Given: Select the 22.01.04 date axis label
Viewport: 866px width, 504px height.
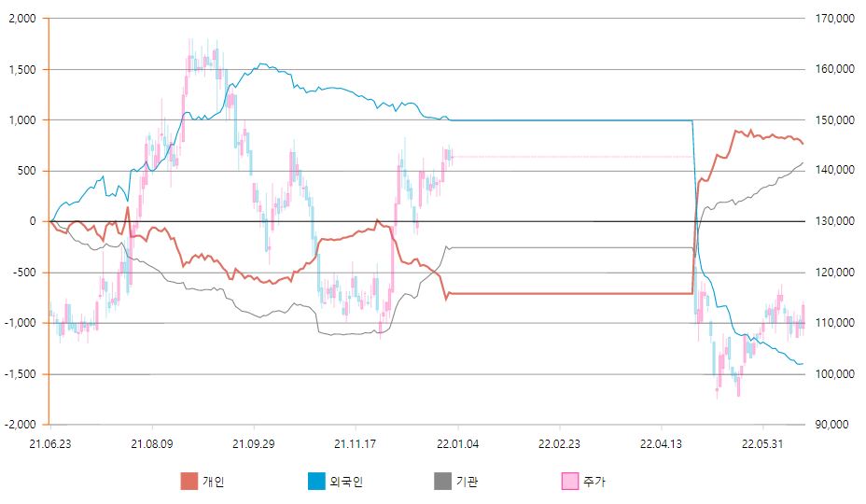Looking at the screenshot, I should 457,443.
